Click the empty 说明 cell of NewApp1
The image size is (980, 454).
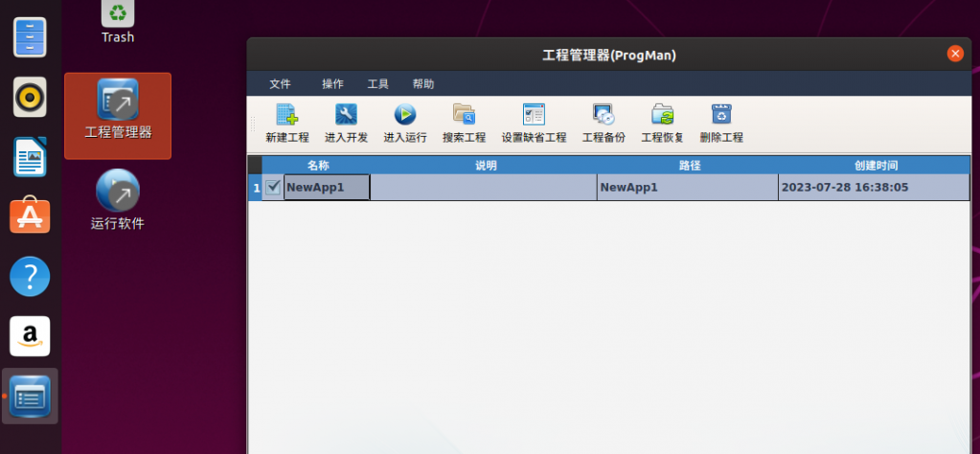(484, 188)
